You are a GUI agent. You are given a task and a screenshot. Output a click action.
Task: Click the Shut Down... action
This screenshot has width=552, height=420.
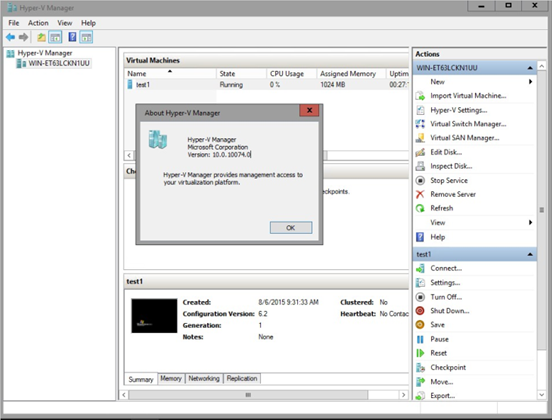point(450,311)
